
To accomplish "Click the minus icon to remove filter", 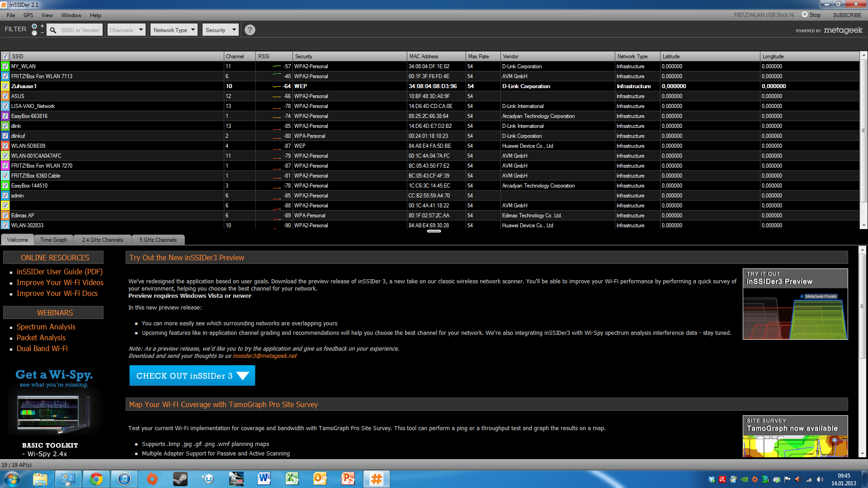I will pyautogui.click(x=42, y=33).
